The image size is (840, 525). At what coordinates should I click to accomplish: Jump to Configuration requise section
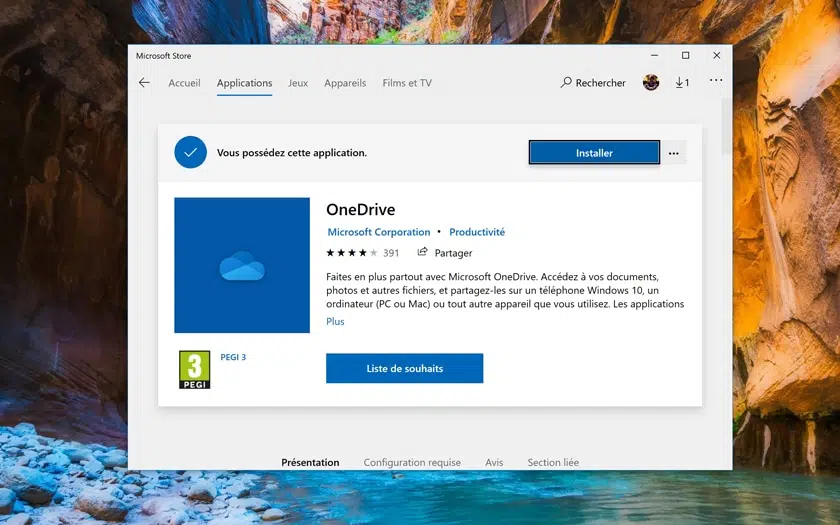coord(412,462)
